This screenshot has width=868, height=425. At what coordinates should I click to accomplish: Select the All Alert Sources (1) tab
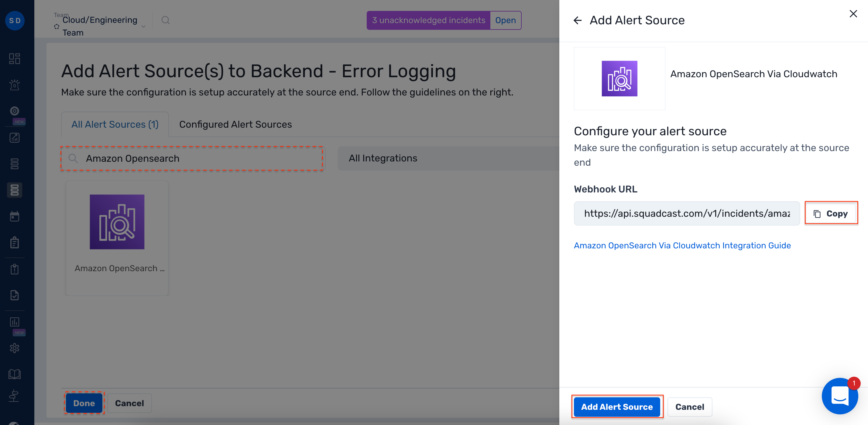point(115,124)
